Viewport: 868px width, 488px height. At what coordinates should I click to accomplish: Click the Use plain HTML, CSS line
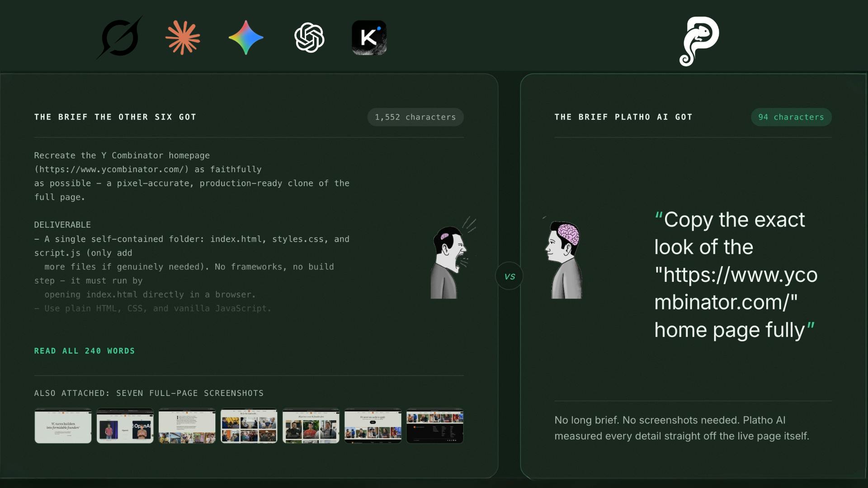point(153,308)
